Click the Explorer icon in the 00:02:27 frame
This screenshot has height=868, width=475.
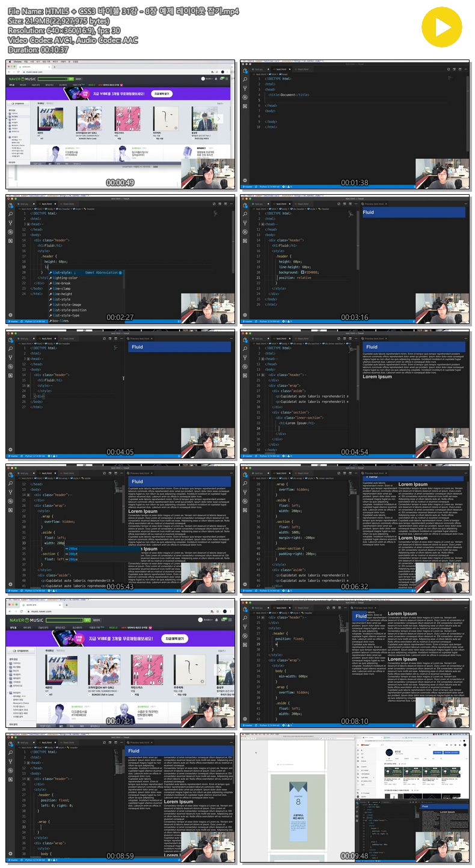coord(10,204)
